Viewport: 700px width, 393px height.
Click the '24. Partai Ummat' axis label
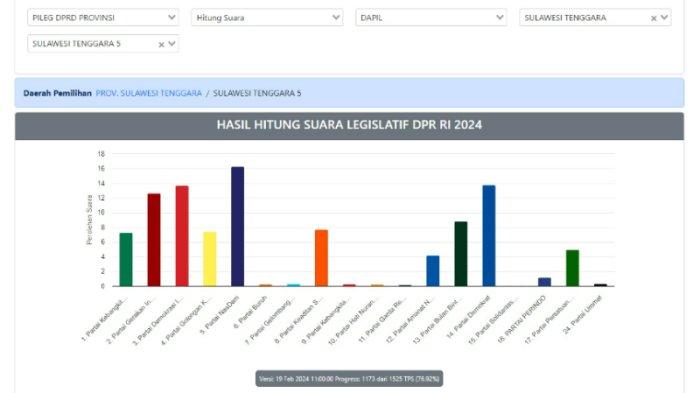[583, 315]
